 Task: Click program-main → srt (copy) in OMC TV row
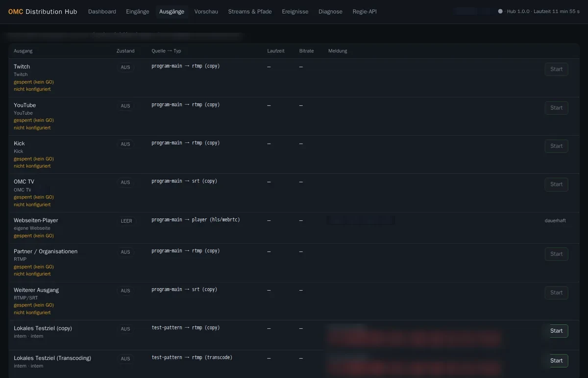[x=184, y=181]
